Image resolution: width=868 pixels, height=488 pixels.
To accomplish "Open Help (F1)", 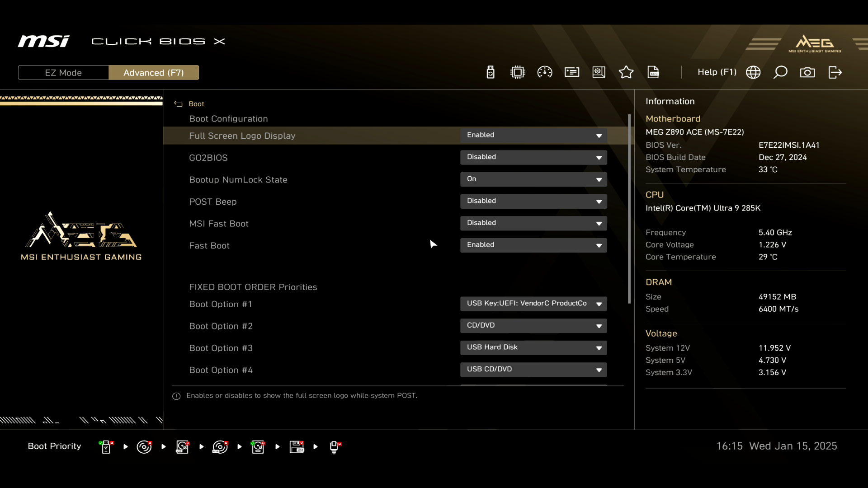I will tap(717, 72).
